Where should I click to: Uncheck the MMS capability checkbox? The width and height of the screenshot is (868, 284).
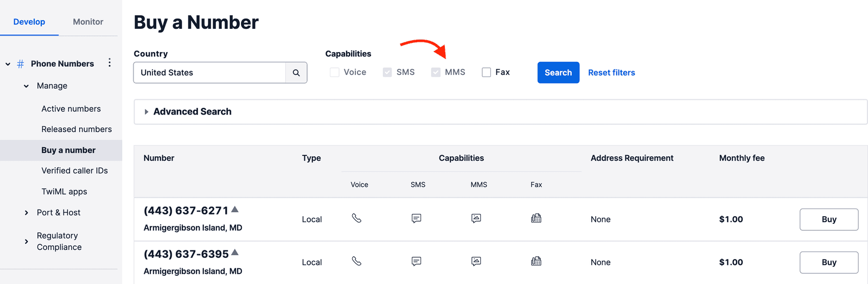436,72
